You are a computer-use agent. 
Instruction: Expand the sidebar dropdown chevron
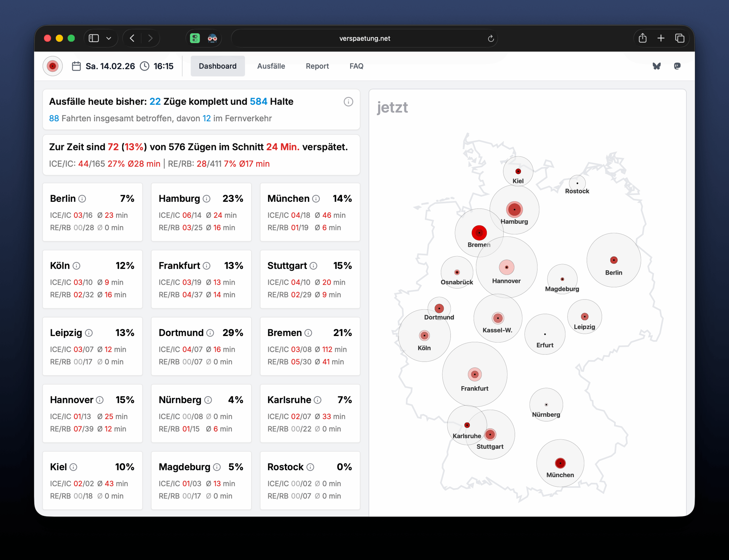coord(109,38)
